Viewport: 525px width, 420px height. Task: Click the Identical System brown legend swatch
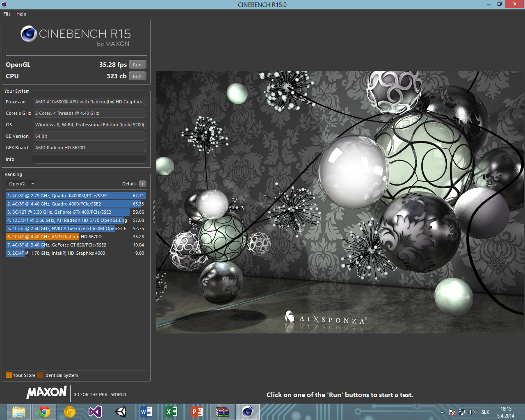click(x=40, y=375)
